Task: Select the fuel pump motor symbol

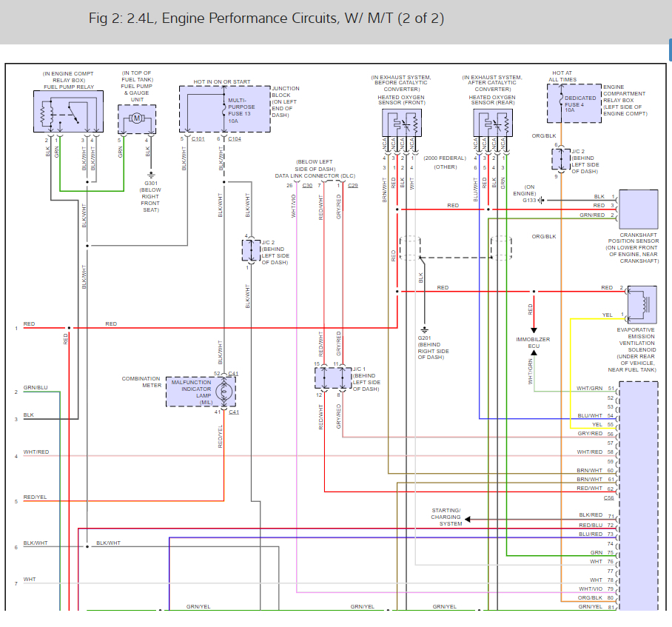Action: (137, 119)
